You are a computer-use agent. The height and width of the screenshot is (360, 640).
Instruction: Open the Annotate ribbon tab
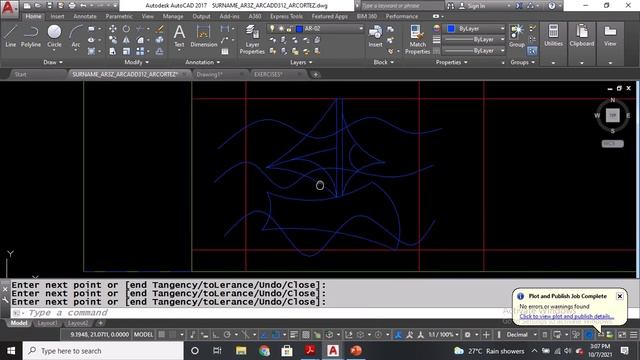(x=85, y=16)
